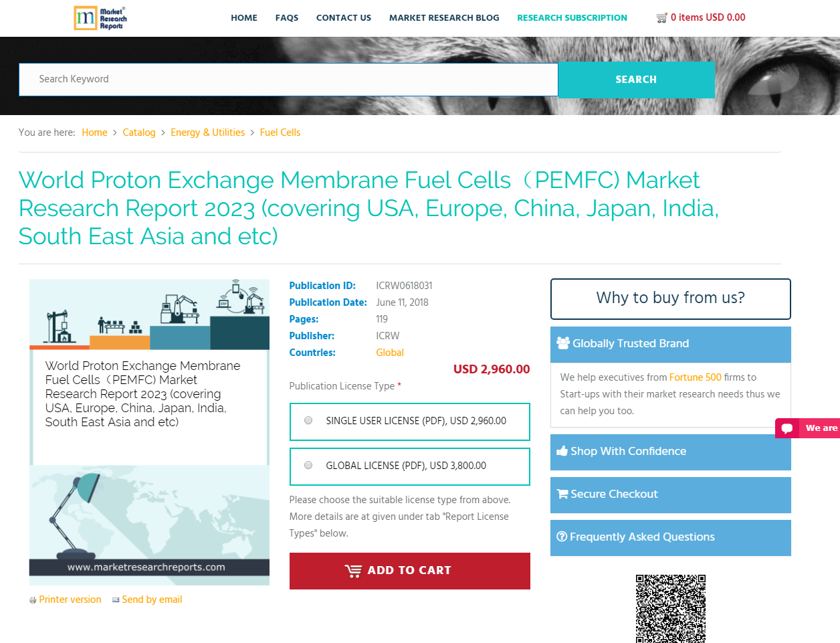
Task: Click the envelope icon beside Send by email
Action: 116,600
